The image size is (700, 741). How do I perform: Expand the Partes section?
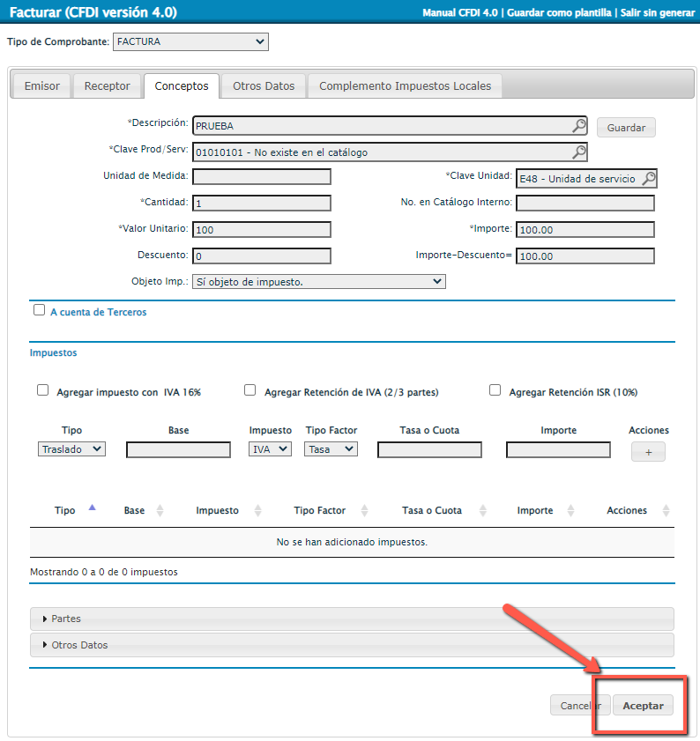coord(352,619)
